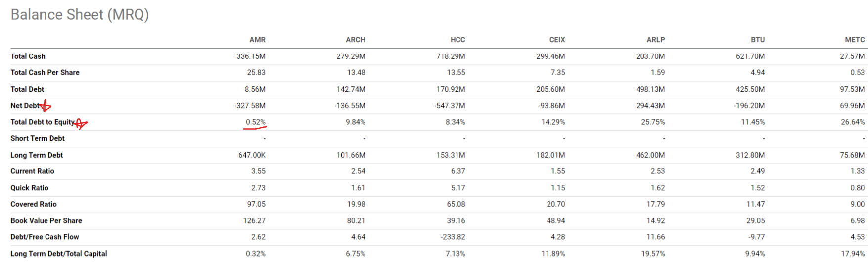
Task: Click the AMR ticker column header
Action: coord(257,40)
